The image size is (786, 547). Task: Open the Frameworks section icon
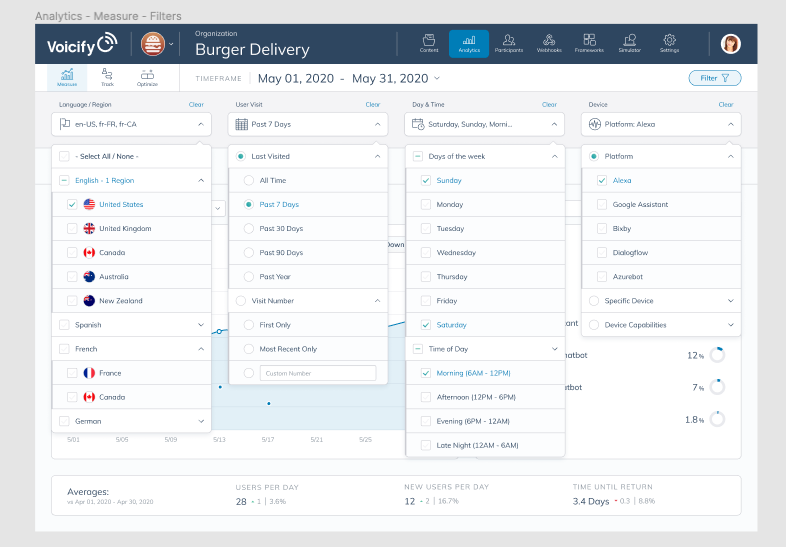tap(589, 43)
